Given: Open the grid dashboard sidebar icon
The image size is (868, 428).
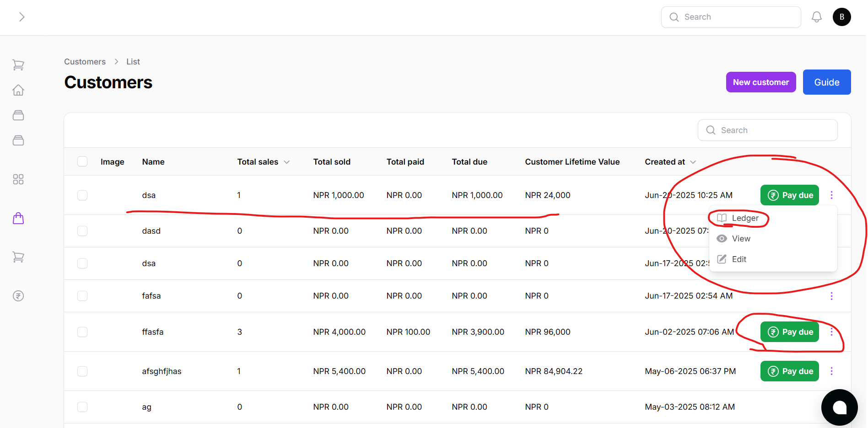Looking at the screenshot, I should pos(18,179).
